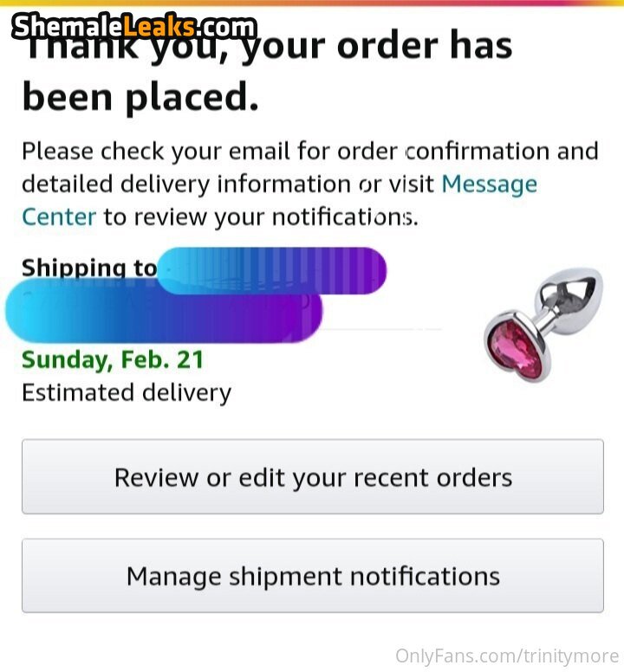This screenshot has width=624, height=672.
Task: Click the OnlyFans.com watermark text
Action: [x=506, y=656]
